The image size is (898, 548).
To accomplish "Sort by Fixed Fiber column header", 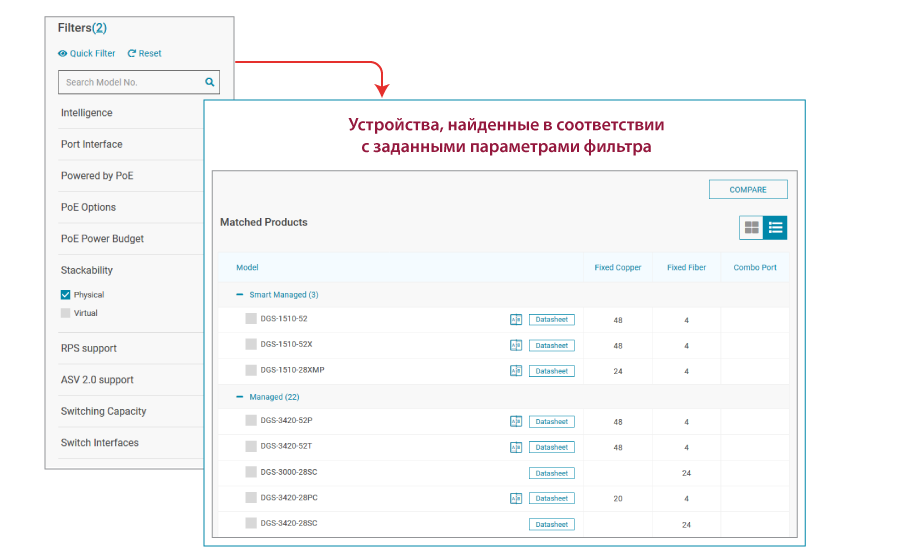I will tap(686, 268).
